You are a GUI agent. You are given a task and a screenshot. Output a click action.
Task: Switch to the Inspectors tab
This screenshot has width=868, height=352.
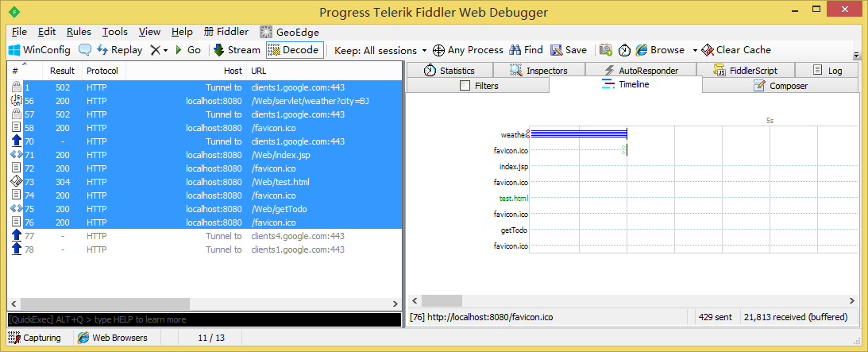538,70
